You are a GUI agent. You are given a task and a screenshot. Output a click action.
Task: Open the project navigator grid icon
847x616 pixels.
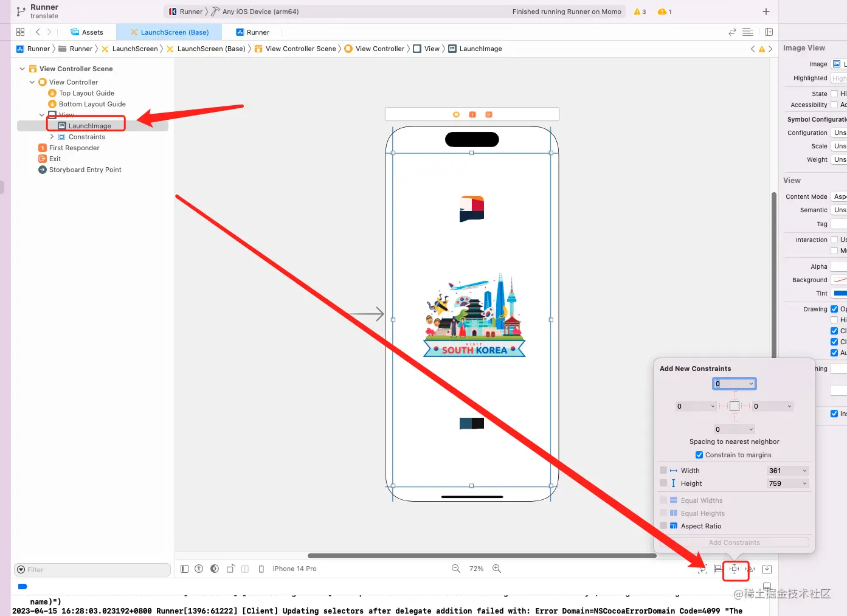coord(21,32)
